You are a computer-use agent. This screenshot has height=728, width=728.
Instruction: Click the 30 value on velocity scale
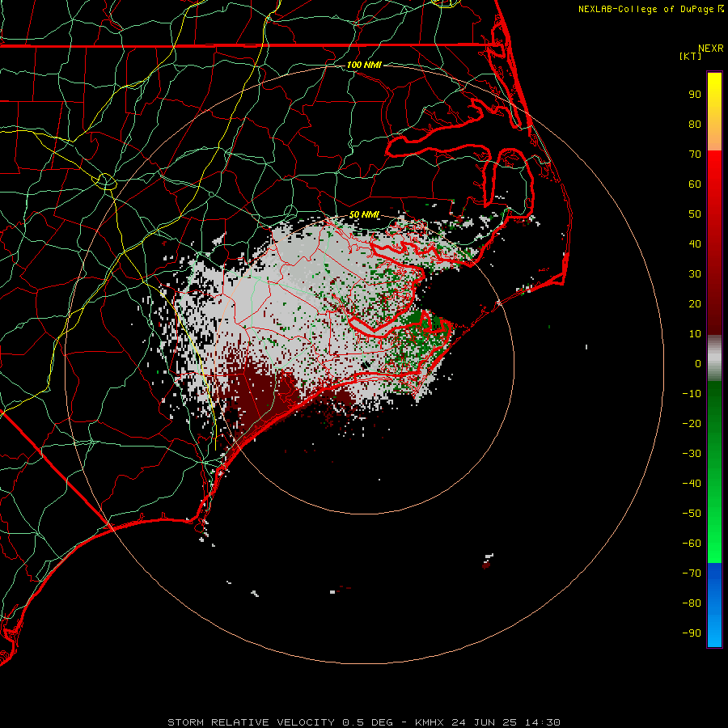[x=695, y=274]
